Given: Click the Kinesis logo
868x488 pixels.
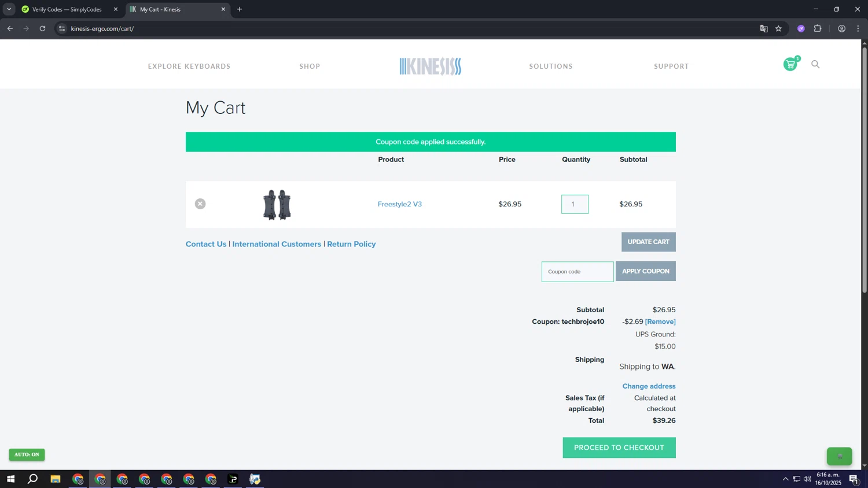Looking at the screenshot, I should 431,66.
